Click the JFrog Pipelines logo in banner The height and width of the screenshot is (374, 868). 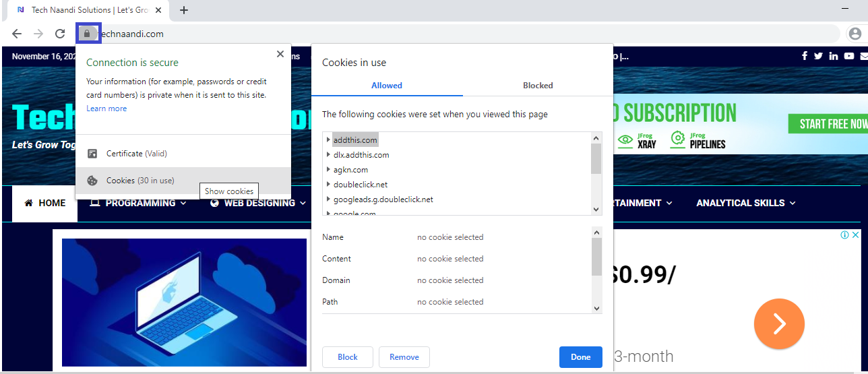coord(698,139)
